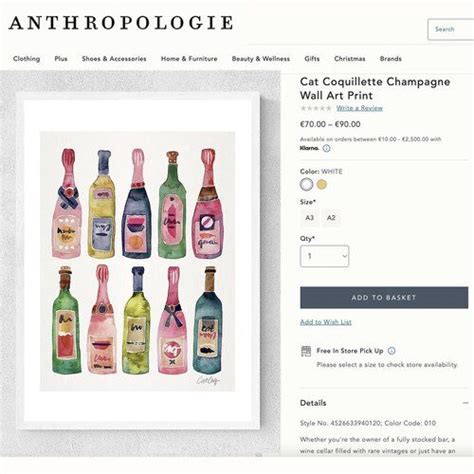
Task: Click the Klarna info icon
Action: point(327,148)
